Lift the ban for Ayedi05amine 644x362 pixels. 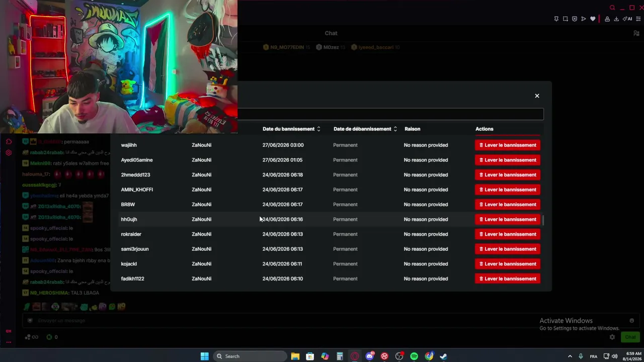click(x=508, y=160)
